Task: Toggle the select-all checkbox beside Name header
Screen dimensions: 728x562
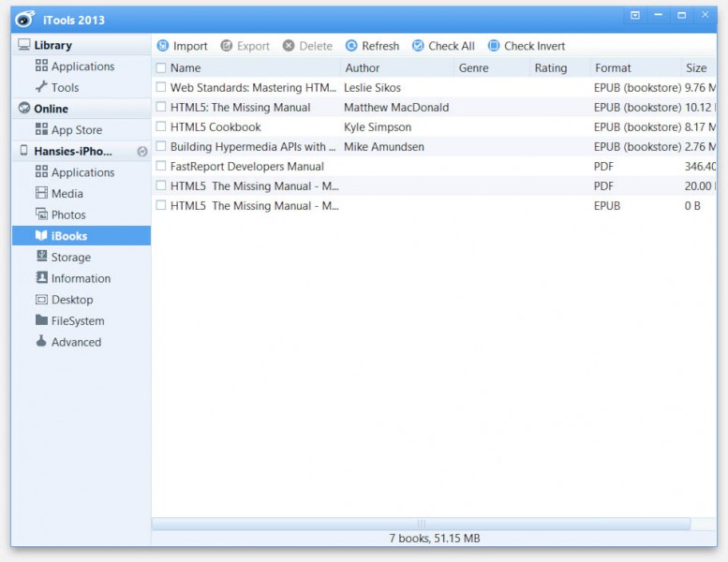Action: pos(161,67)
